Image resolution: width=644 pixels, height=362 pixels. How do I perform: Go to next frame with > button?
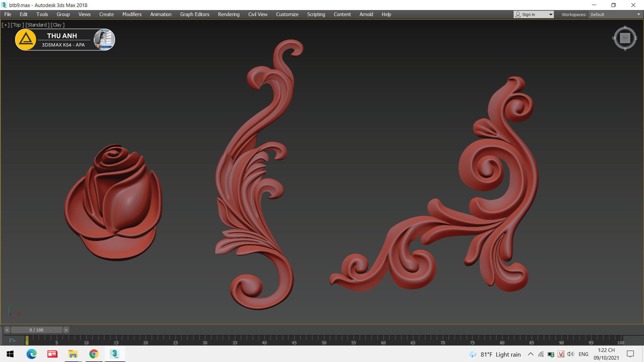[x=66, y=330]
